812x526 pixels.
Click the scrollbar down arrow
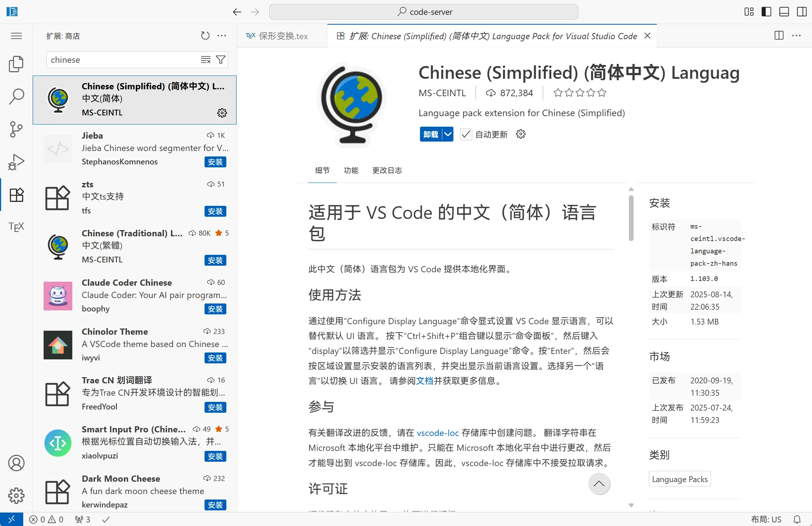pyautogui.click(x=631, y=505)
